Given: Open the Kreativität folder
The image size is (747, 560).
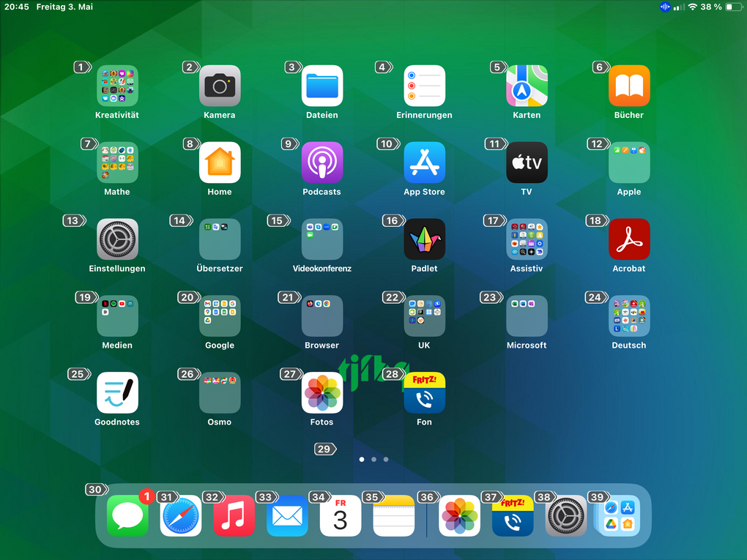Looking at the screenshot, I should coord(117,86).
